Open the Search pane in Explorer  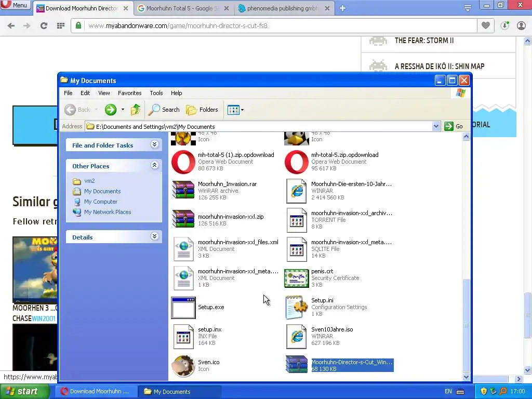164,110
